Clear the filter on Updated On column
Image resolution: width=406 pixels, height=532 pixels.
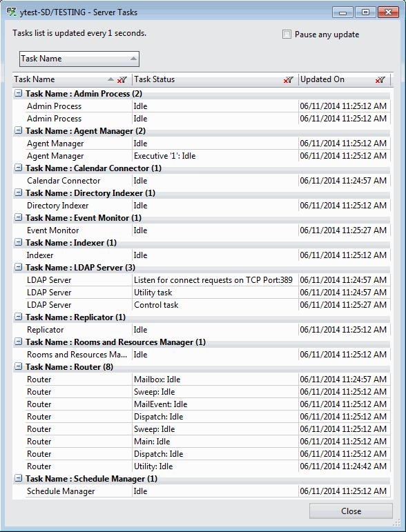click(x=380, y=80)
